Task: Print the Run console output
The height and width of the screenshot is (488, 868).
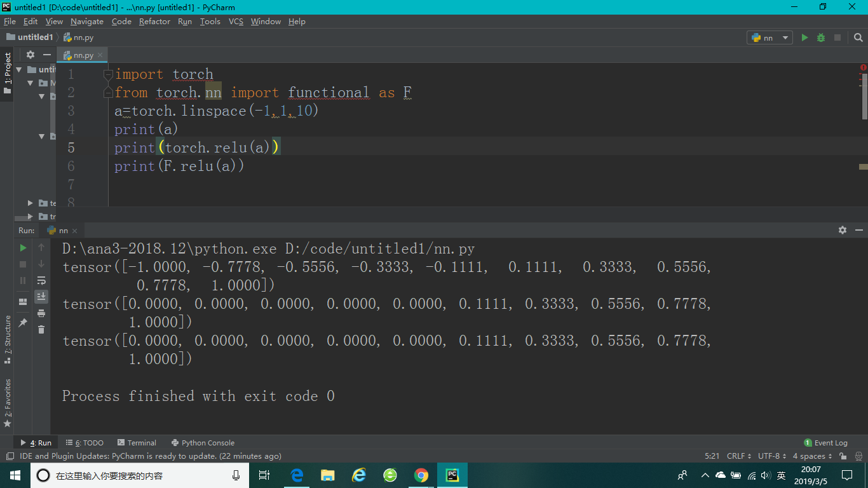Action: (41, 313)
